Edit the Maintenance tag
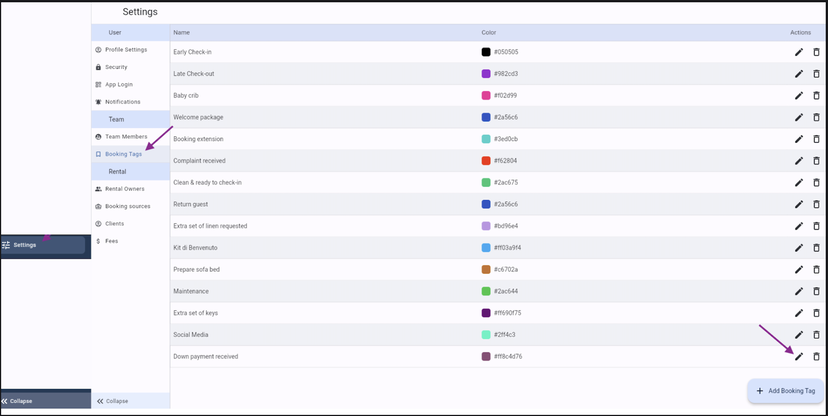The height and width of the screenshot is (416, 828). click(x=799, y=291)
